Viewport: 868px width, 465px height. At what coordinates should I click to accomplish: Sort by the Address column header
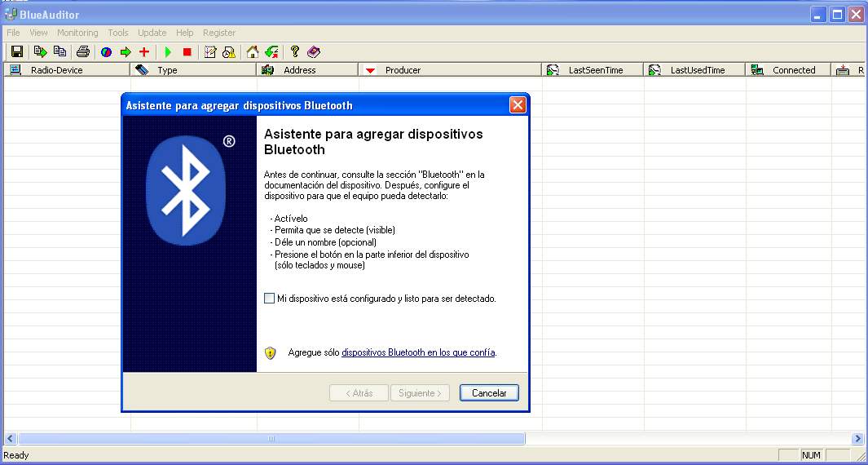pyautogui.click(x=308, y=70)
